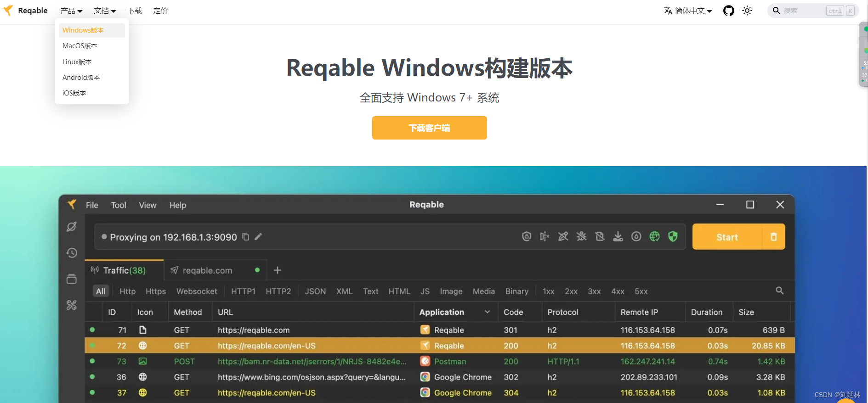Open View menu in Reqable app
868x403 pixels.
pos(148,205)
